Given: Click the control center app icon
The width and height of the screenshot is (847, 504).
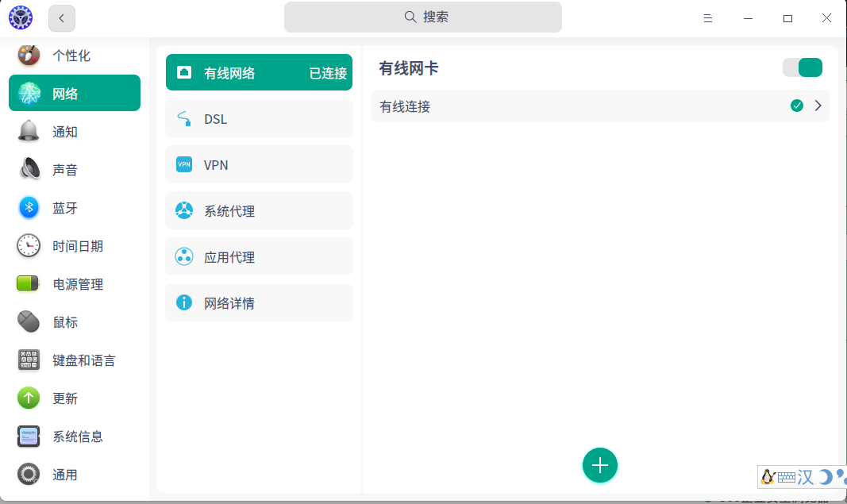Looking at the screenshot, I should point(21,17).
